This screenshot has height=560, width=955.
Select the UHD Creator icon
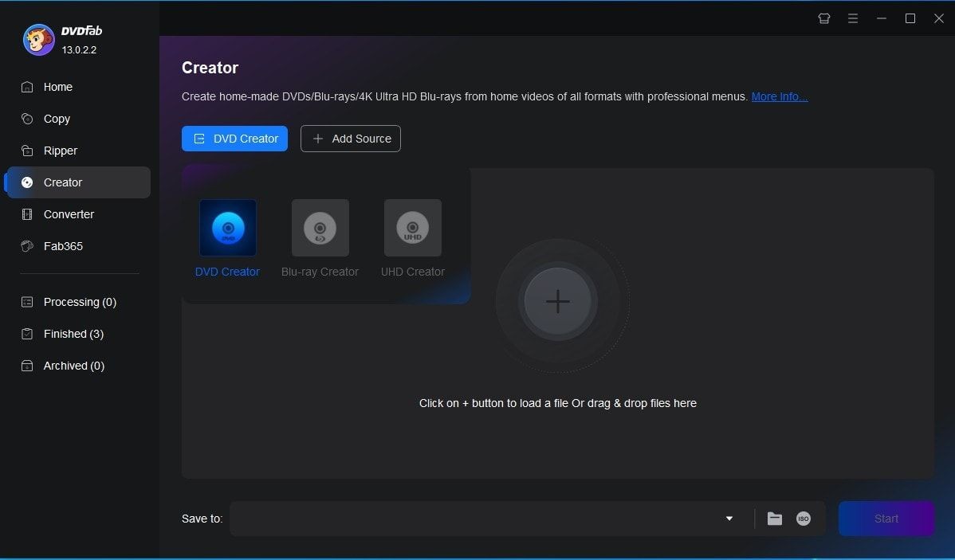point(412,228)
